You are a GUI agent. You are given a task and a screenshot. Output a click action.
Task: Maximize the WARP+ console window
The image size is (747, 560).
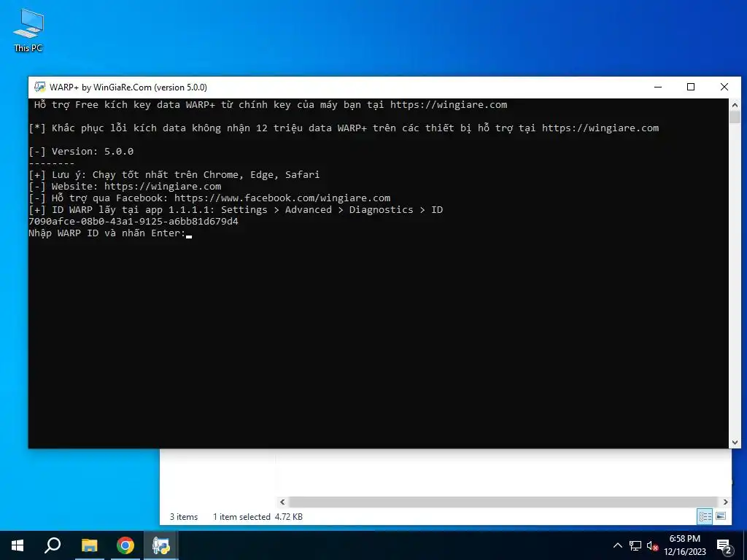(x=691, y=87)
